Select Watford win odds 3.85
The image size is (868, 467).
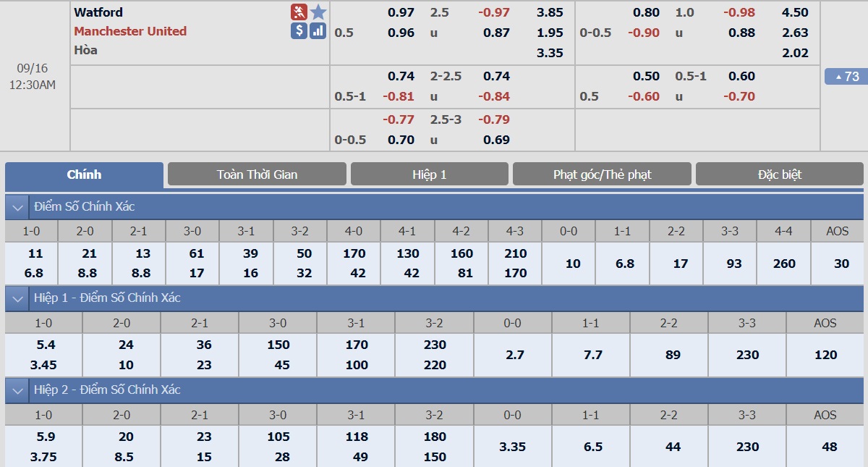tap(550, 12)
